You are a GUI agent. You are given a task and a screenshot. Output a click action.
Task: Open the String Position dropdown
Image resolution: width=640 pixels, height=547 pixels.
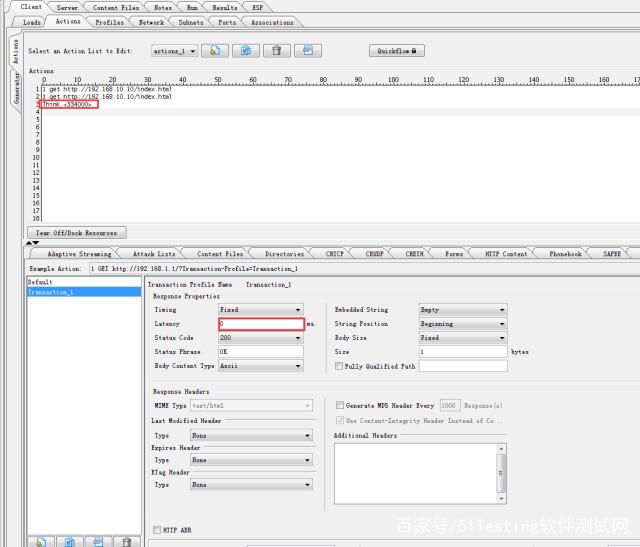click(x=463, y=324)
